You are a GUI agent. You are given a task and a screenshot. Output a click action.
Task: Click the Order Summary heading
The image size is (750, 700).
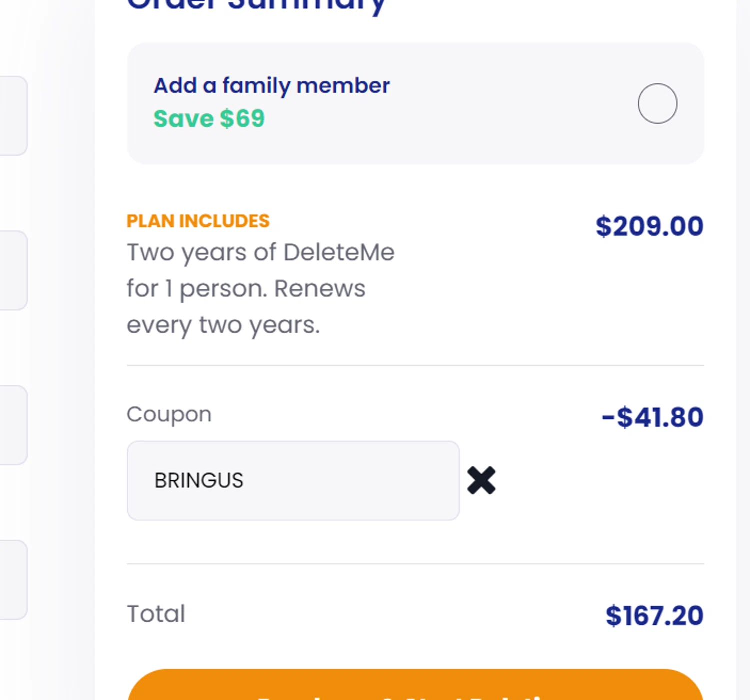click(x=256, y=5)
